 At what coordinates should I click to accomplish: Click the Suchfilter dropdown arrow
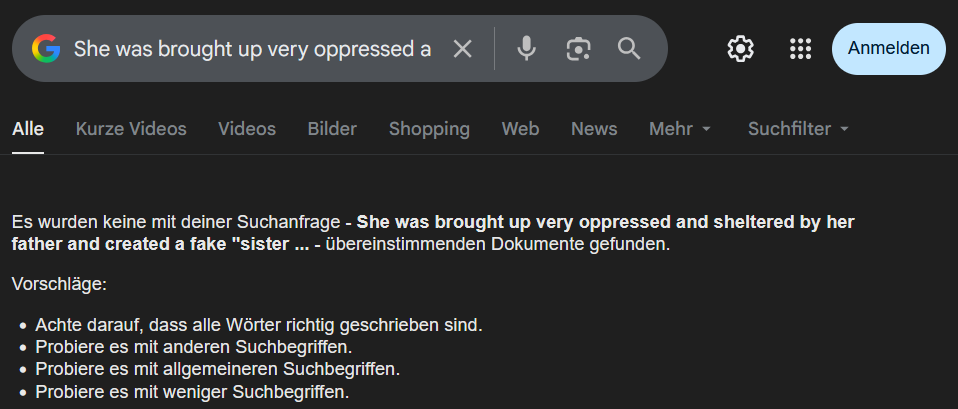tap(844, 130)
